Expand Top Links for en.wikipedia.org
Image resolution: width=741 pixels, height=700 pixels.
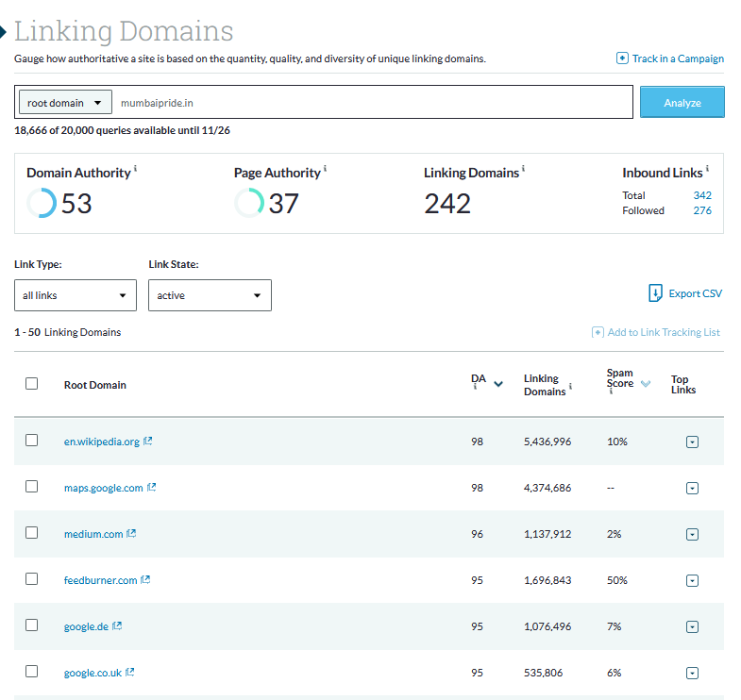(x=692, y=442)
